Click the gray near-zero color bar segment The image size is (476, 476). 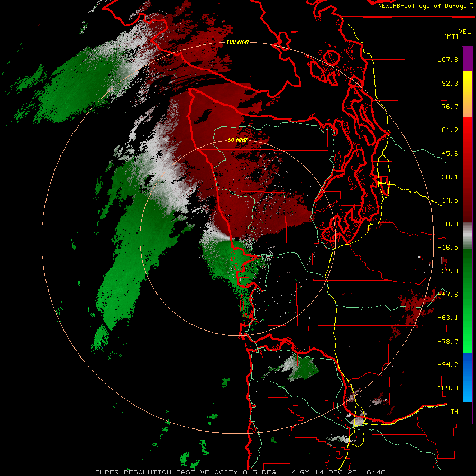(467, 235)
